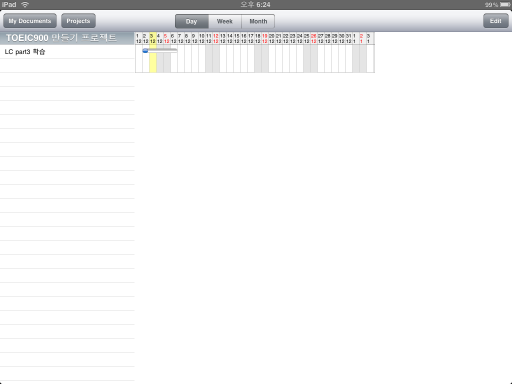Switch to Day view

point(192,21)
